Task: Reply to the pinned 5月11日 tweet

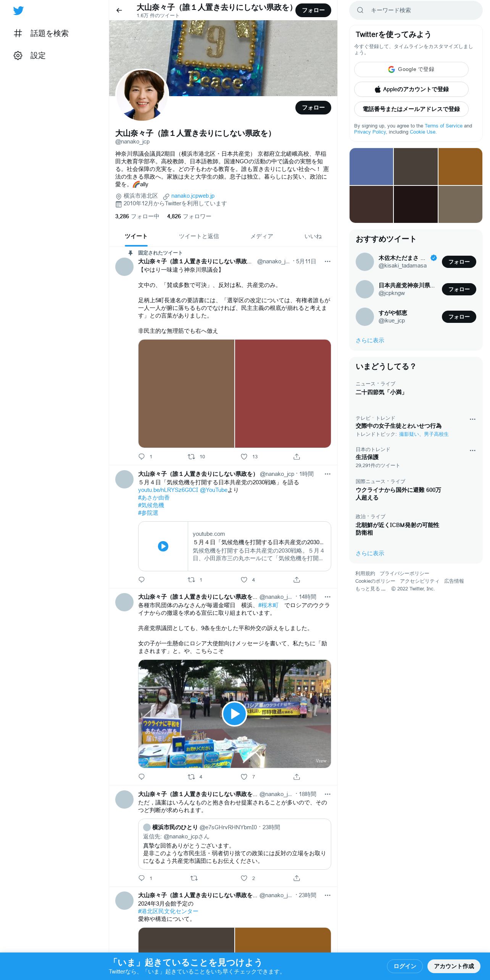Action: 142,456
